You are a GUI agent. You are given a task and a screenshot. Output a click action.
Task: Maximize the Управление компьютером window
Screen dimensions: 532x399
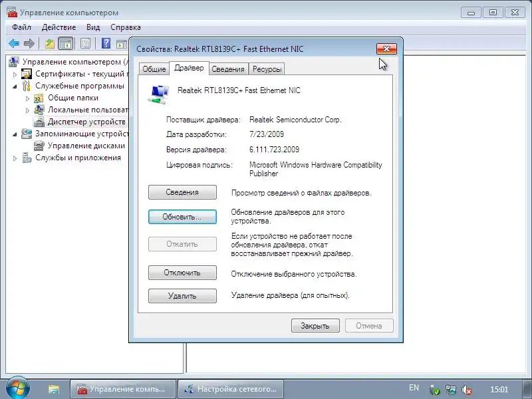[493, 13]
